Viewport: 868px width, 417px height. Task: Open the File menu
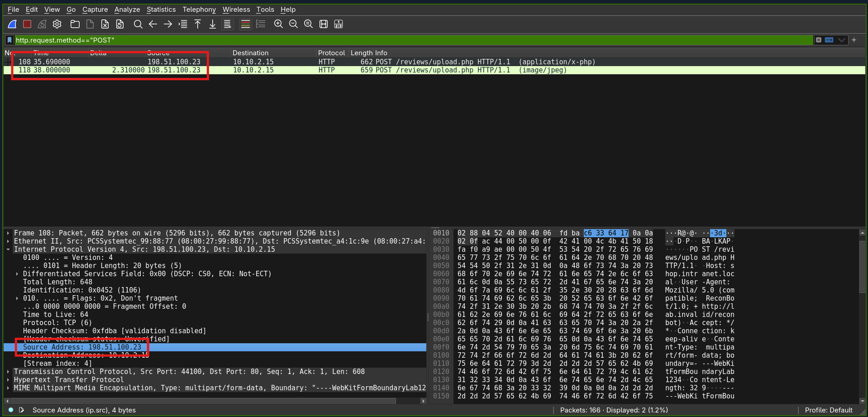14,10
